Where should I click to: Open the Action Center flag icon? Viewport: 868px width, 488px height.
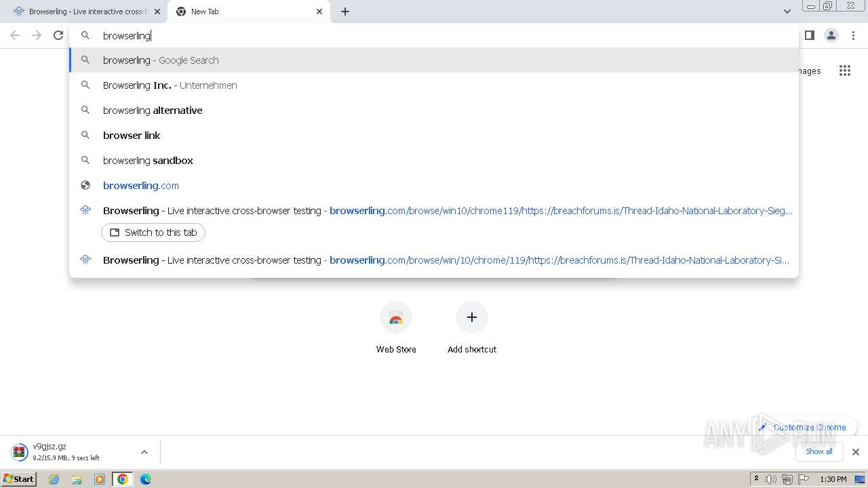pyautogui.click(x=804, y=479)
